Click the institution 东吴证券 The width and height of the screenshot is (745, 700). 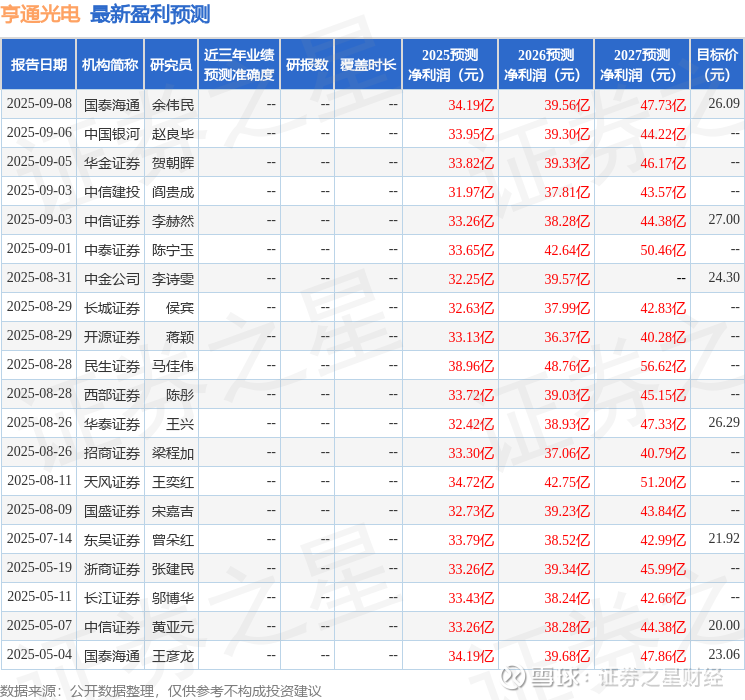(112, 539)
